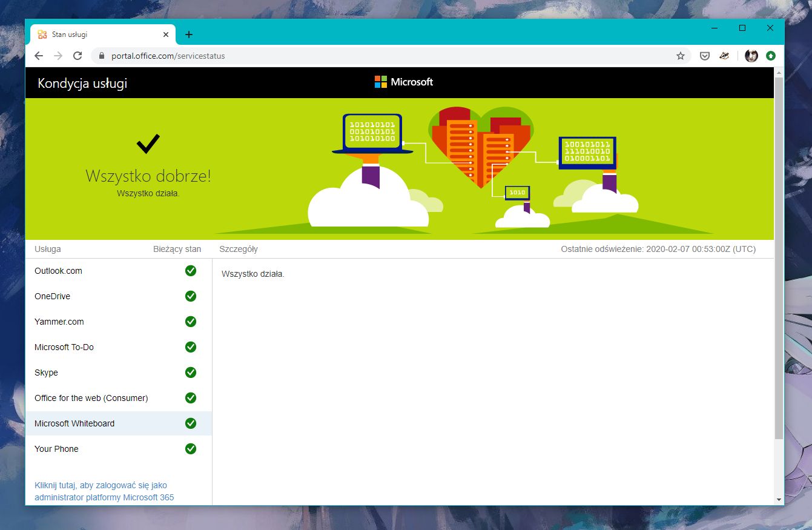This screenshot has height=530, width=812.
Task: Open a new tab with the plus button
Action: tap(188, 35)
